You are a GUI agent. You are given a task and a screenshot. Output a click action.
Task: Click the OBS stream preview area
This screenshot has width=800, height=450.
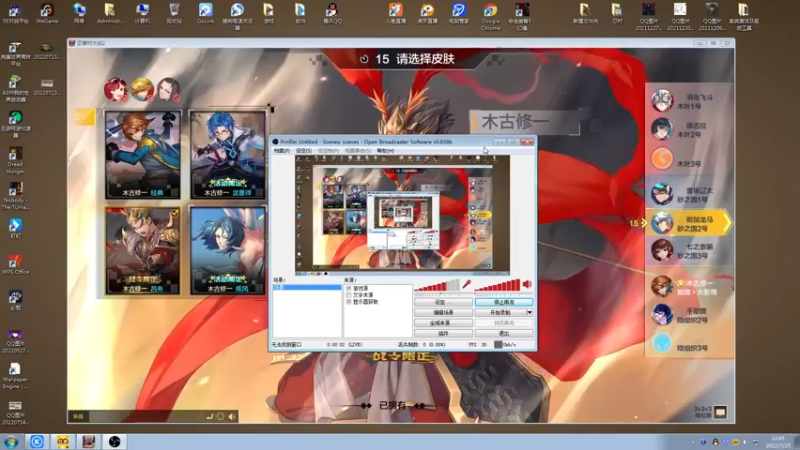tap(403, 213)
